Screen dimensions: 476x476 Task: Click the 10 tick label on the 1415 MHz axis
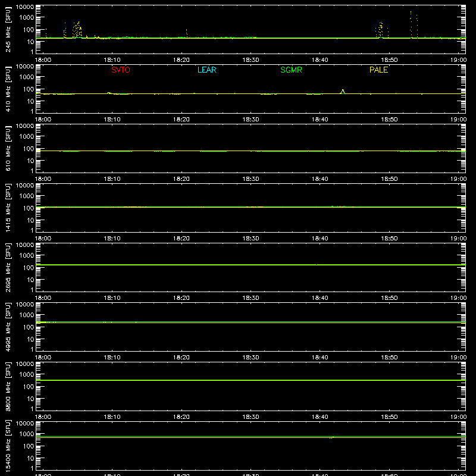click(x=30, y=220)
